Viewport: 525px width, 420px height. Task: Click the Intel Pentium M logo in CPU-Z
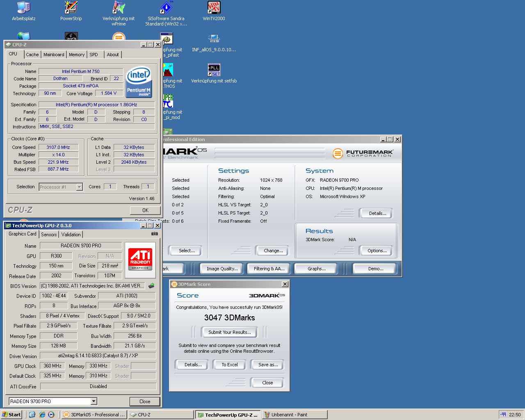[x=139, y=81]
